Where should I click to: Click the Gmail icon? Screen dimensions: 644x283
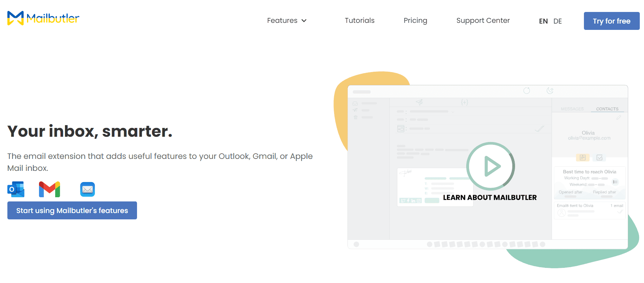tap(50, 189)
